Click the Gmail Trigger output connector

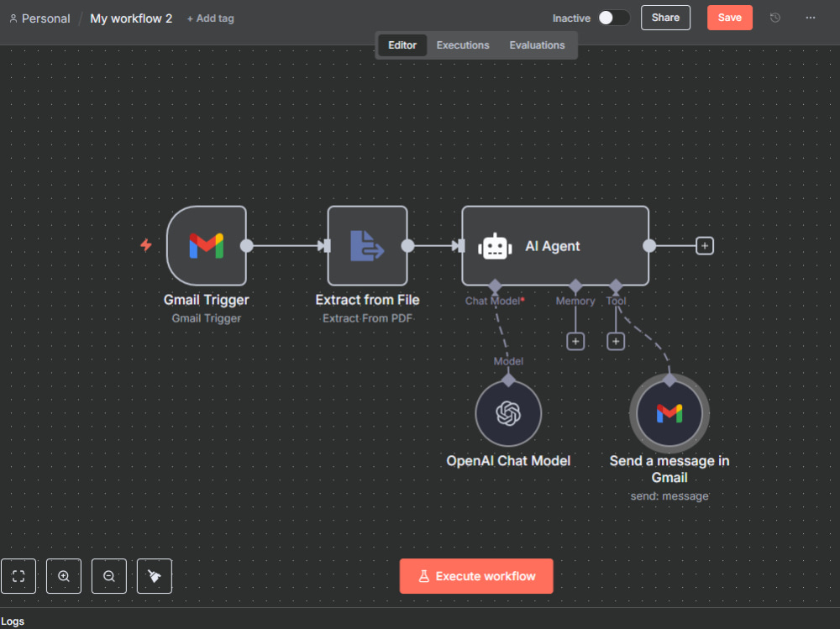point(246,246)
